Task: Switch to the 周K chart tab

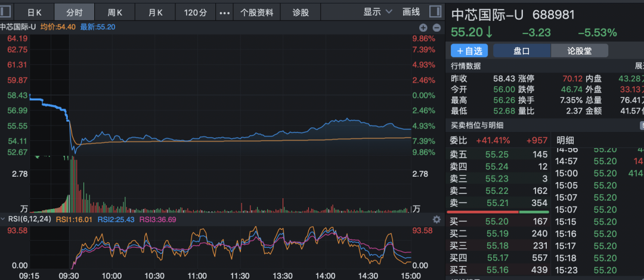Action: point(115,12)
